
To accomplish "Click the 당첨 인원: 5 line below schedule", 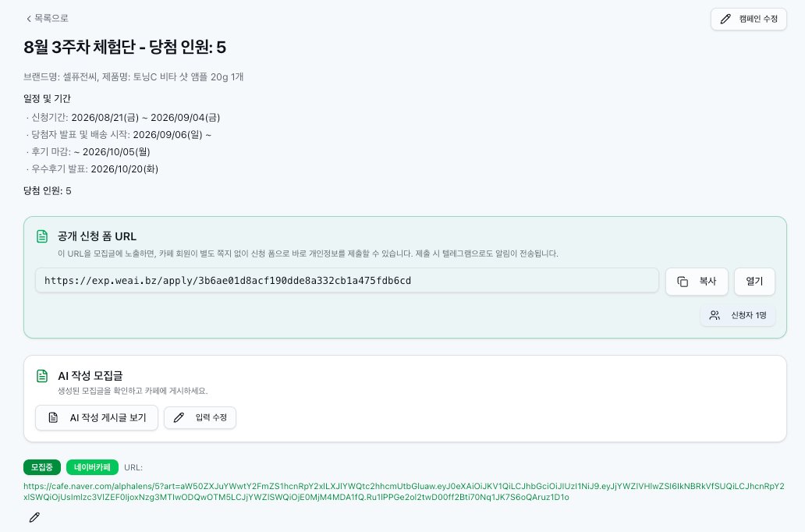I will click(x=48, y=191).
